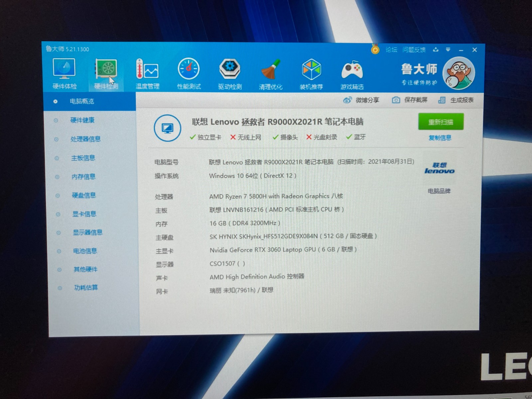Open 装机推荐 cube icon
The image size is (532, 399).
click(x=311, y=74)
